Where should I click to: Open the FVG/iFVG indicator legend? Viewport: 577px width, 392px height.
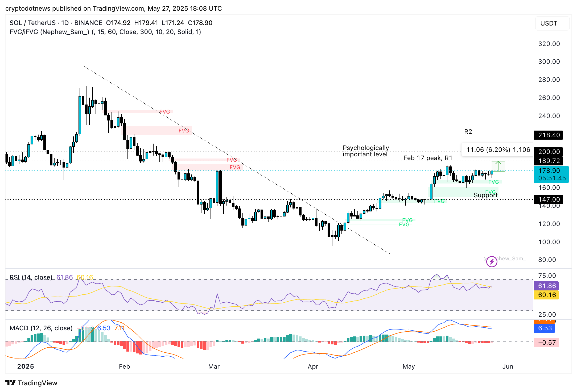49,32
